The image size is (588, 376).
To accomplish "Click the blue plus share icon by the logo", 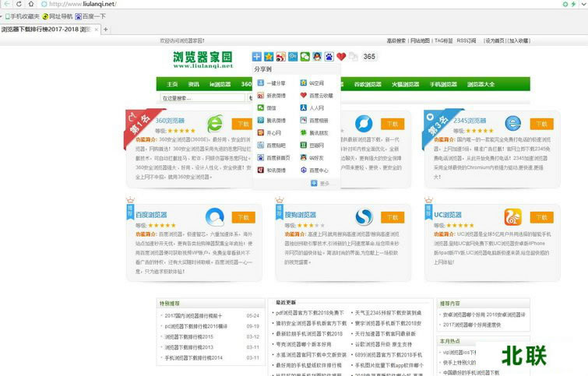I will pos(256,57).
